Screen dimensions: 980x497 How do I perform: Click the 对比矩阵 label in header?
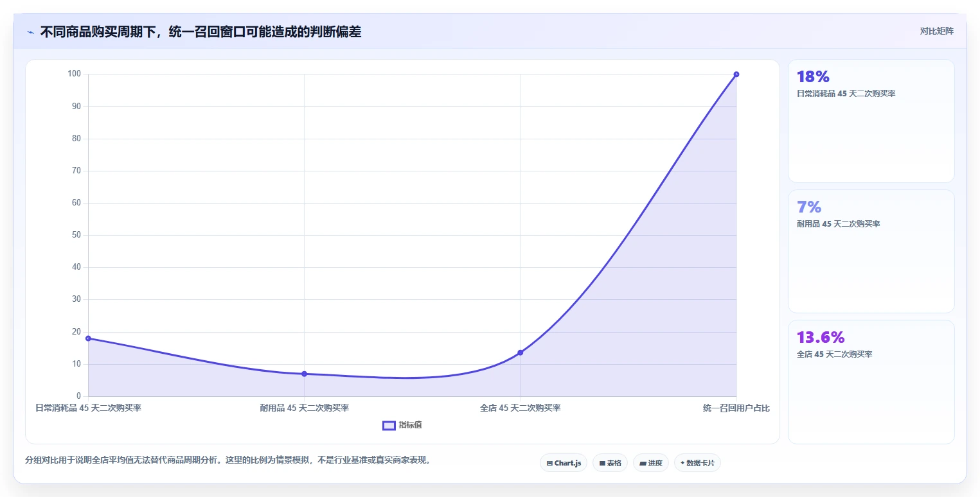point(936,31)
